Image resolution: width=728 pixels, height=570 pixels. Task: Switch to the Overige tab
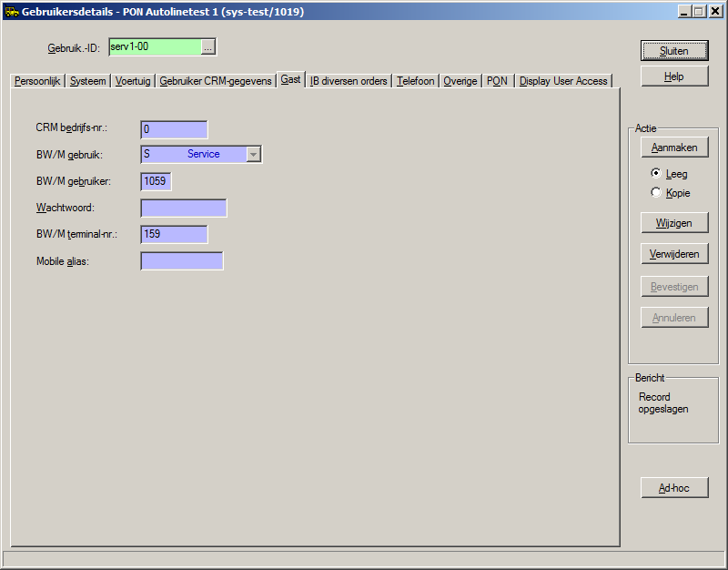[x=460, y=81]
